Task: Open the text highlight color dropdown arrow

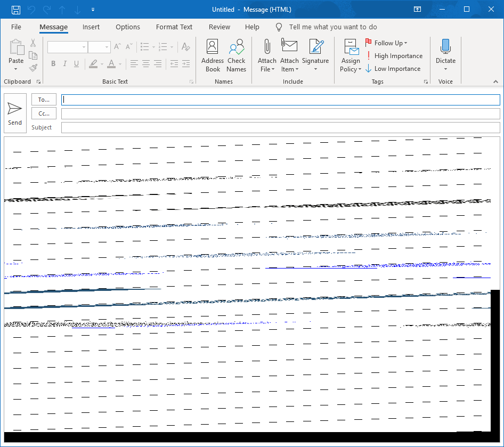Action: (102, 64)
